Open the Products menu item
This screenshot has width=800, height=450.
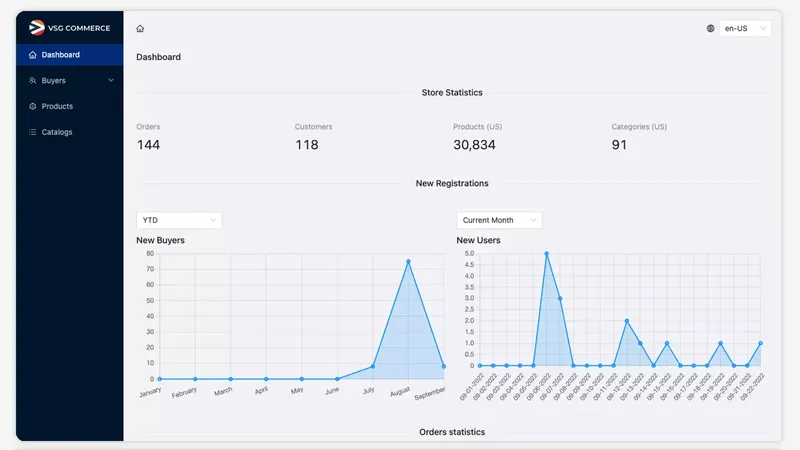(57, 106)
